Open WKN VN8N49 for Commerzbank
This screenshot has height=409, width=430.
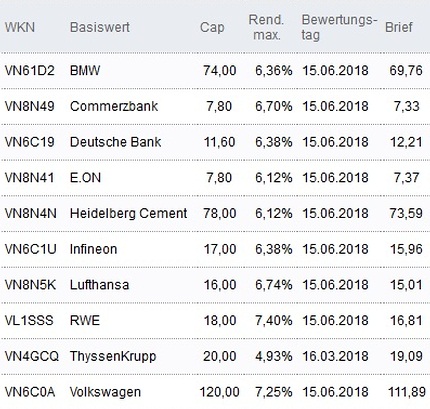click(x=30, y=106)
